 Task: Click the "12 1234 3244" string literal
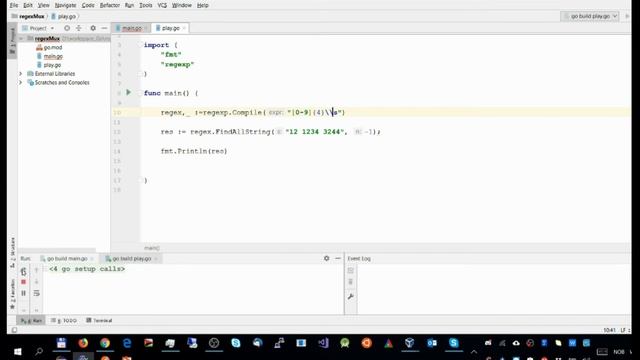click(316, 132)
